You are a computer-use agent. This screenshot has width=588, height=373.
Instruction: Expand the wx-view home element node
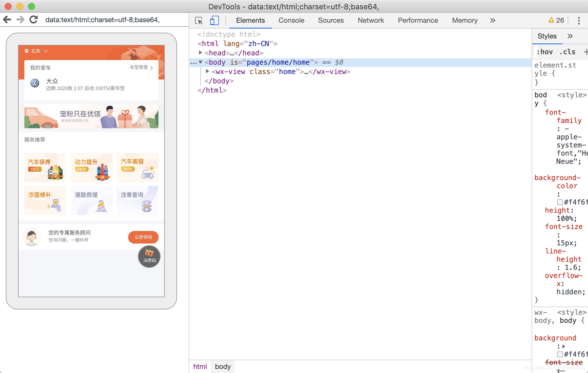207,71
